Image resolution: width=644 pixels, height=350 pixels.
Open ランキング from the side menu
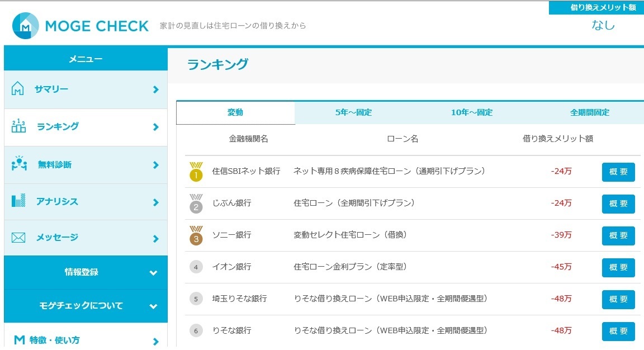pyautogui.click(x=86, y=127)
